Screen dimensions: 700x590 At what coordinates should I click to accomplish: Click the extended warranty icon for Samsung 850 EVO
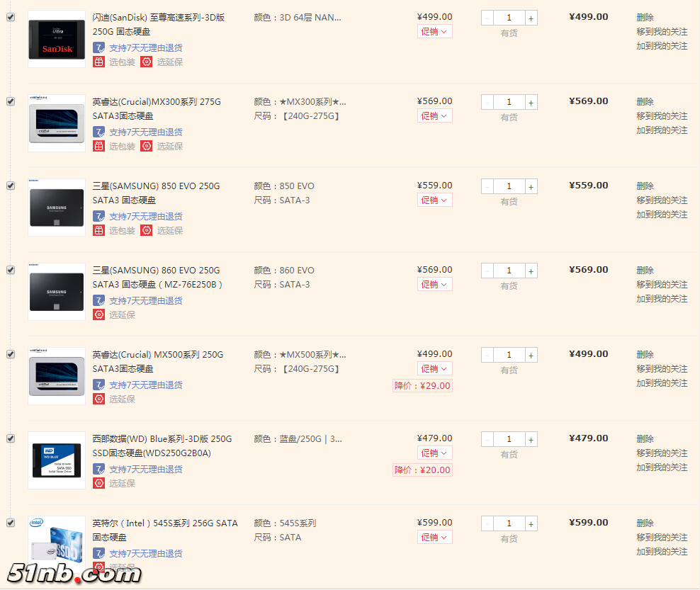[147, 230]
